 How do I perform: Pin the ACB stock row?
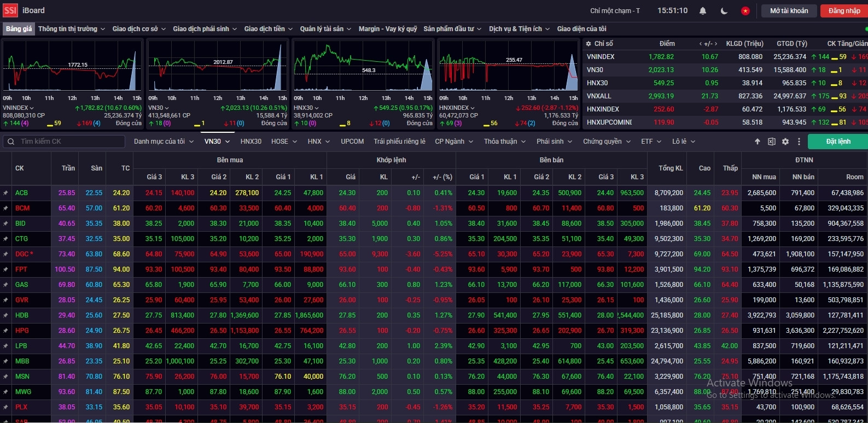5,193
